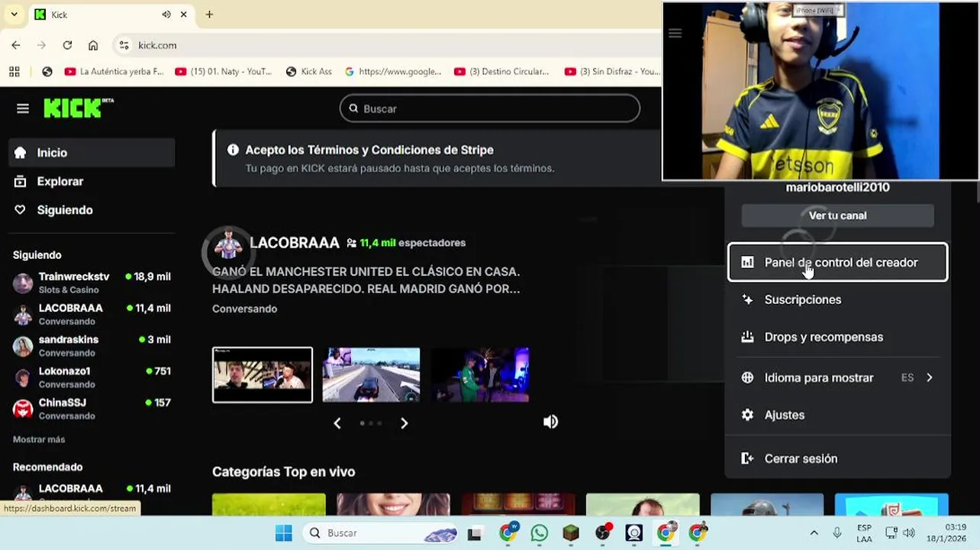Screen dimensions: 980x550
Task: Open the Kick hamburger sidebar menu
Action: click(23, 108)
